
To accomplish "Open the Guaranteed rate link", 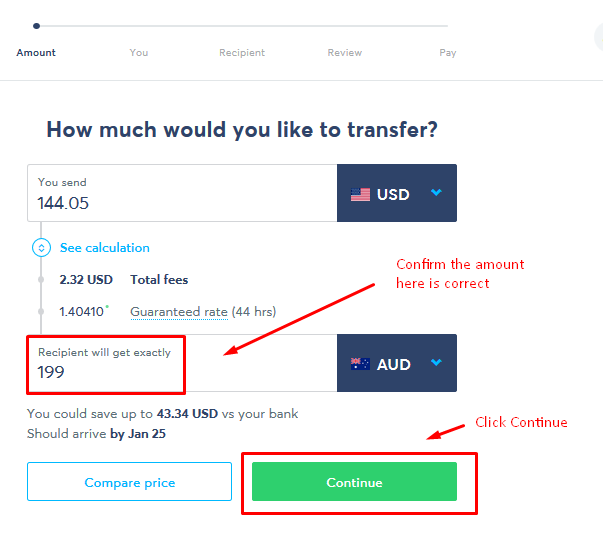I will click(x=179, y=312).
